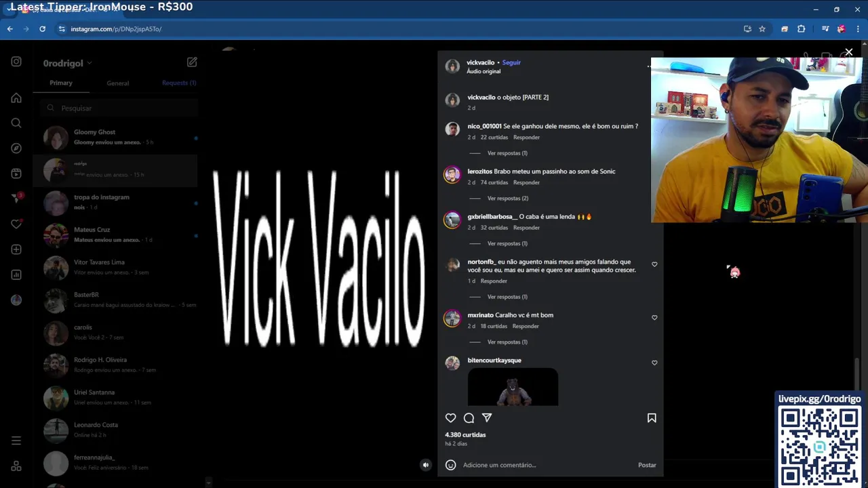Screen dimensions: 868x488
Task: Open vickvacilo profile from post header
Action: tap(480, 62)
